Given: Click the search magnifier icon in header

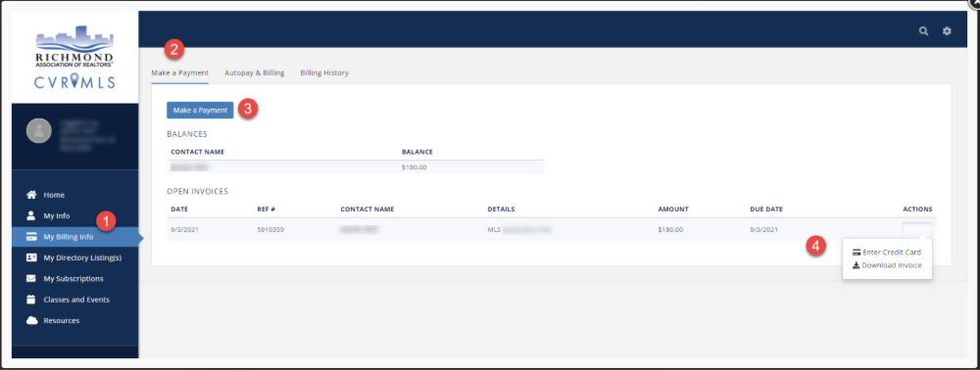Looking at the screenshot, I should [923, 30].
